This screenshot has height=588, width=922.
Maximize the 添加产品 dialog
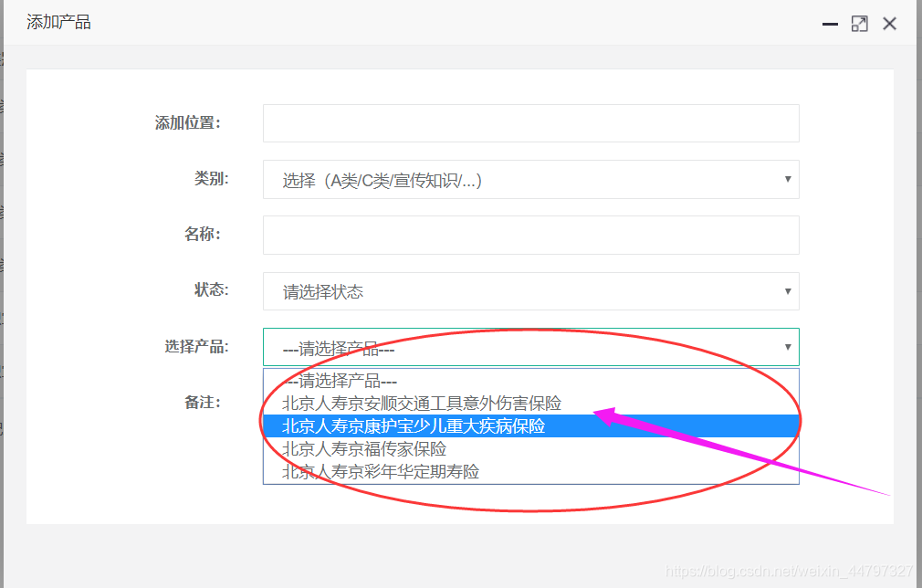click(x=860, y=24)
